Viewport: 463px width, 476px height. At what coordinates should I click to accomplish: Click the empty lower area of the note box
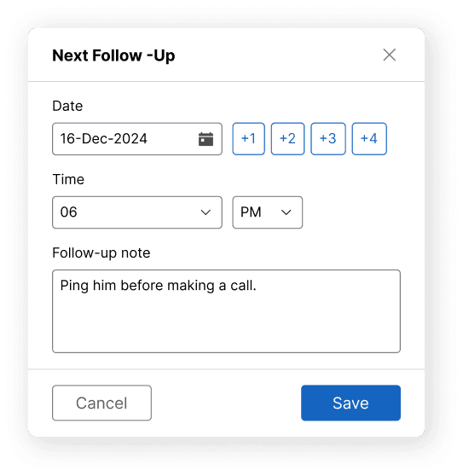(226, 327)
